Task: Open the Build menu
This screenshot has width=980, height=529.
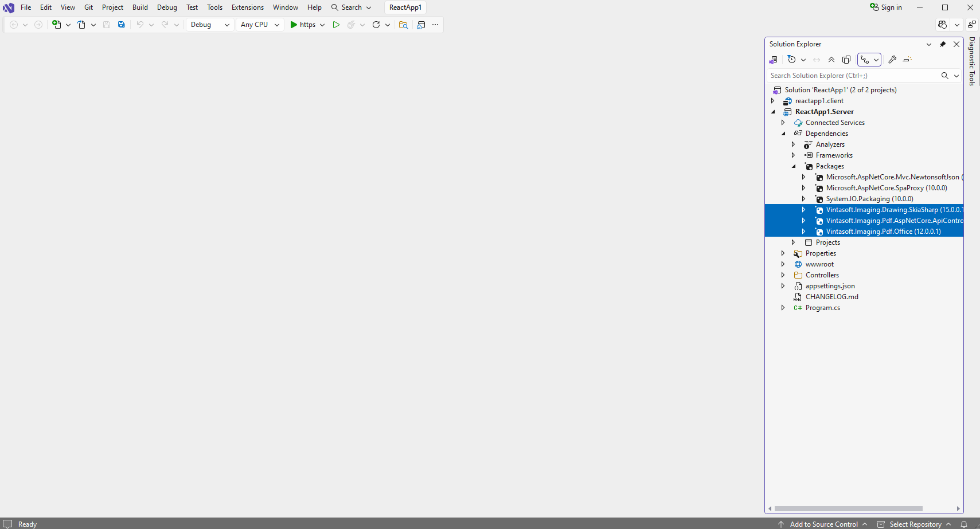Action: tap(140, 7)
